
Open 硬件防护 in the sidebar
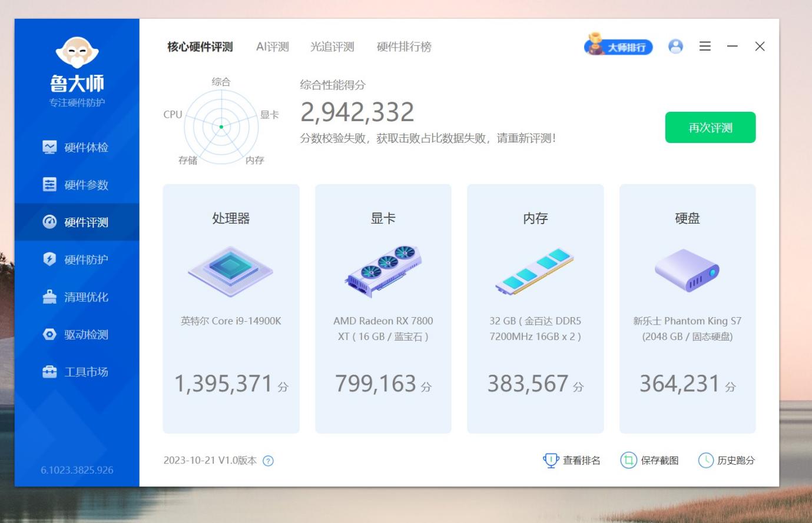click(x=77, y=259)
